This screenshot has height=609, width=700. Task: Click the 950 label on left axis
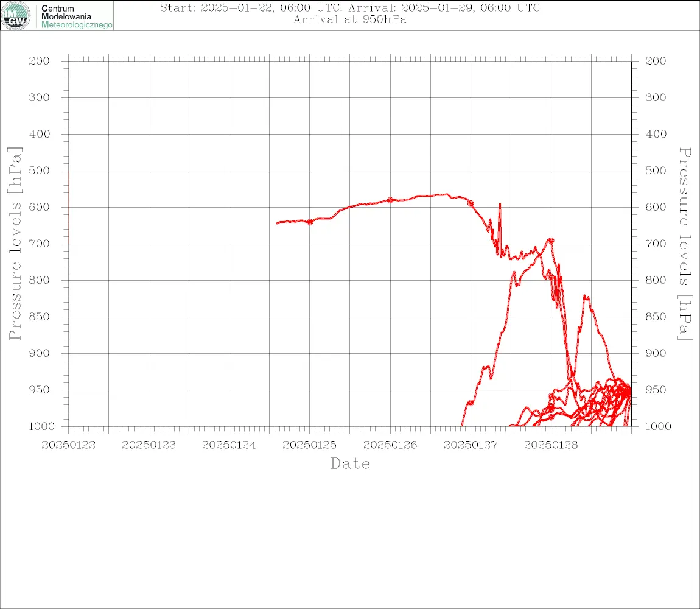pos(40,390)
